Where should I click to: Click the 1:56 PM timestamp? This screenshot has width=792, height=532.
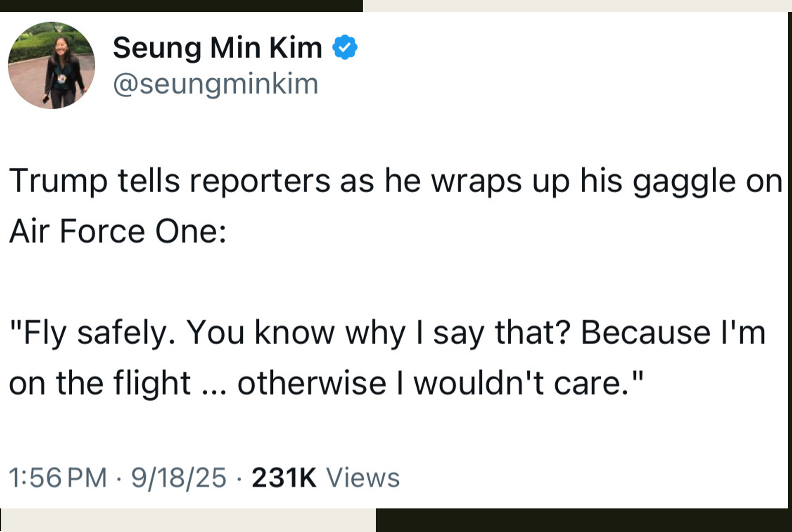pyautogui.click(x=58, y=477)
